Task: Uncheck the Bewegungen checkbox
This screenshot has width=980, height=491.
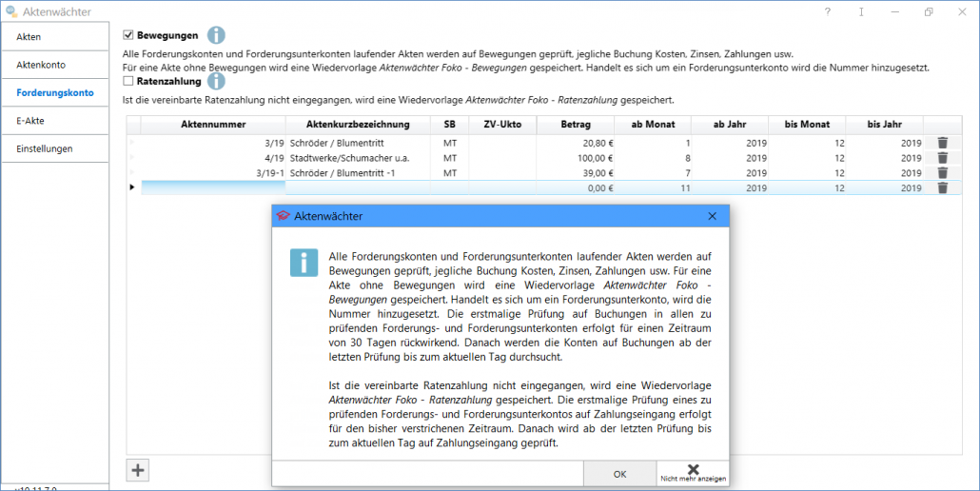Action: [128, 35]
